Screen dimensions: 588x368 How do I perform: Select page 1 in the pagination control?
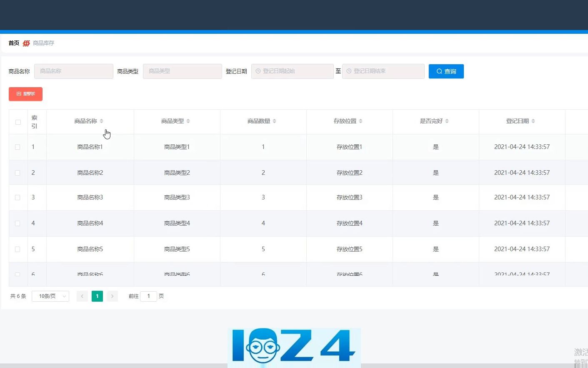pyautogui.click(x=97, y=296)
